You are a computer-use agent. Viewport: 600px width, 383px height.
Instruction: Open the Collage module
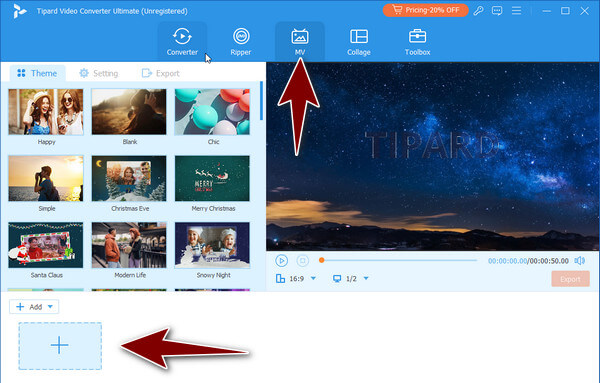[x=359, y=41]
